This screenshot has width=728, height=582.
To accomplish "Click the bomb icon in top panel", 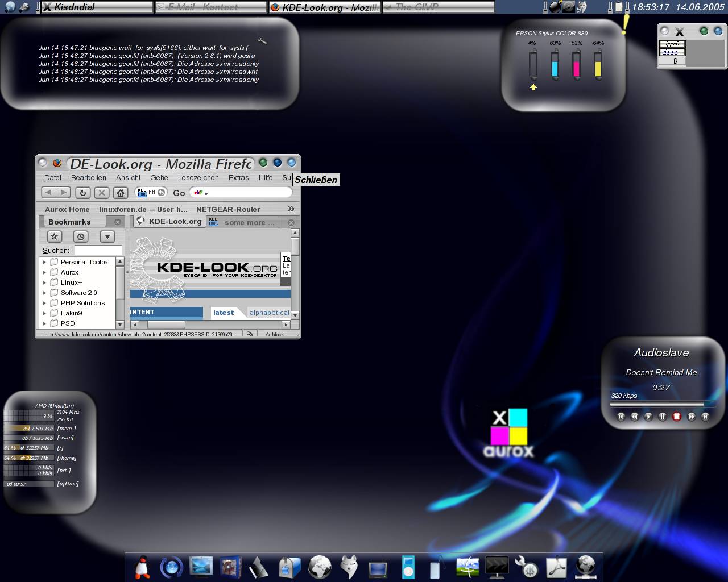I will click(555, 7).
